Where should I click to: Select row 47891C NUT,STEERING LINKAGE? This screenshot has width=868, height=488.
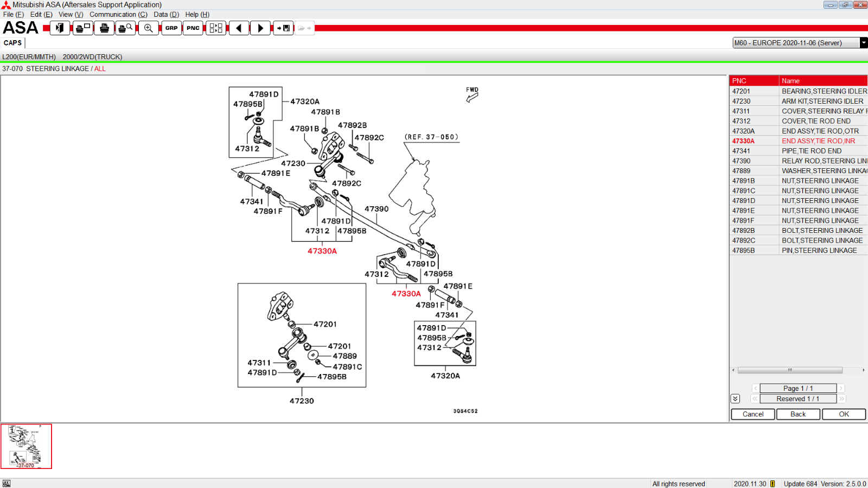[799, 191]
